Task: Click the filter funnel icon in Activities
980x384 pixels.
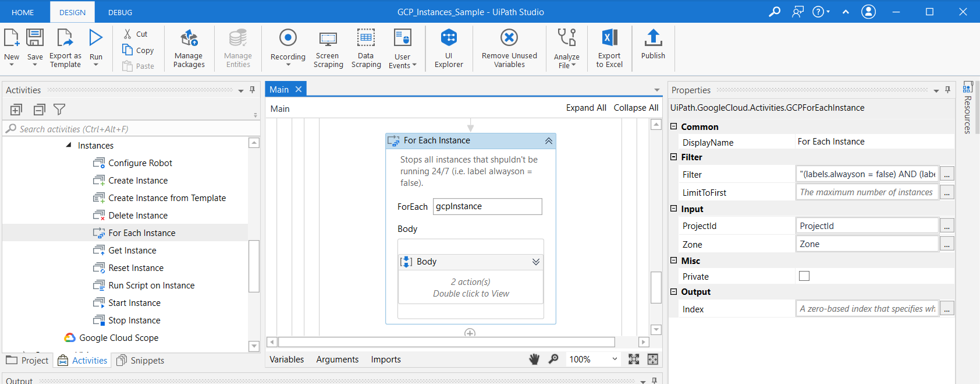Action: pyautogui.click(x=59, y=110)
